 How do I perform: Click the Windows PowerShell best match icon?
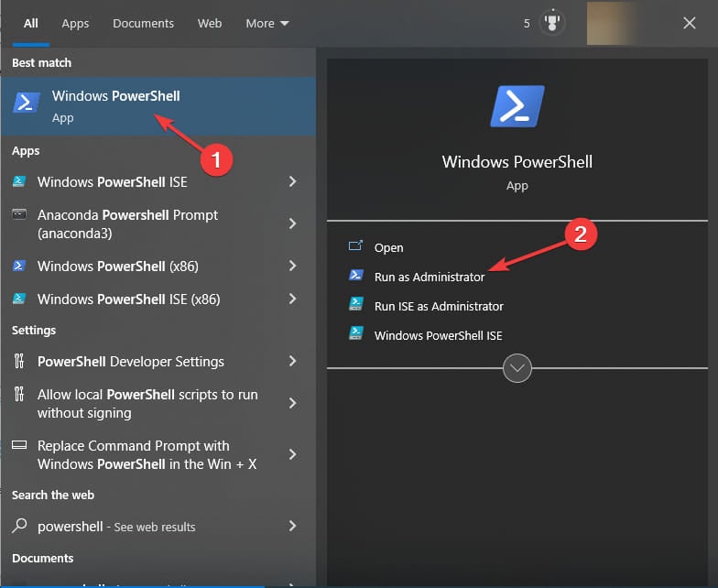(27, 103)
